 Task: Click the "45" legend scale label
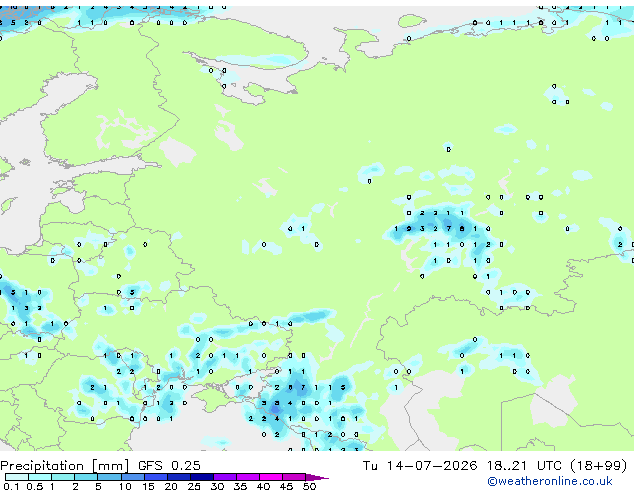point(286,486)
